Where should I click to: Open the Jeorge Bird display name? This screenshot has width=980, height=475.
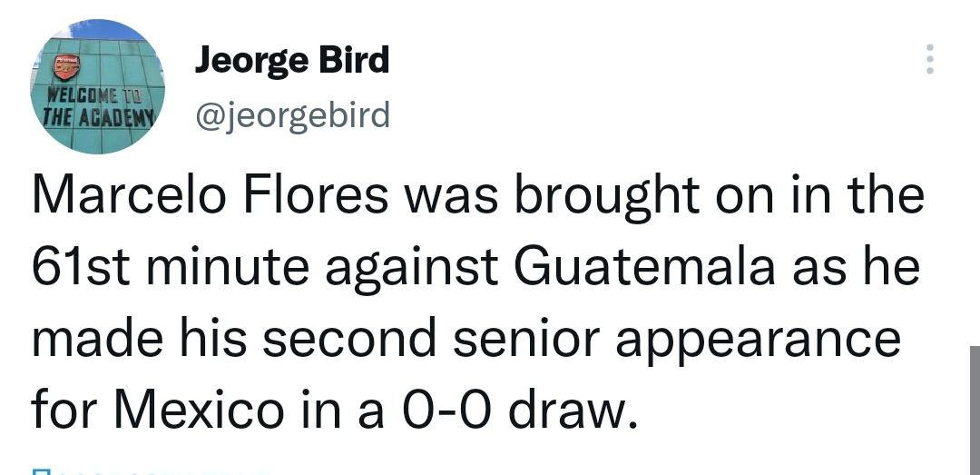click(291, 61)
